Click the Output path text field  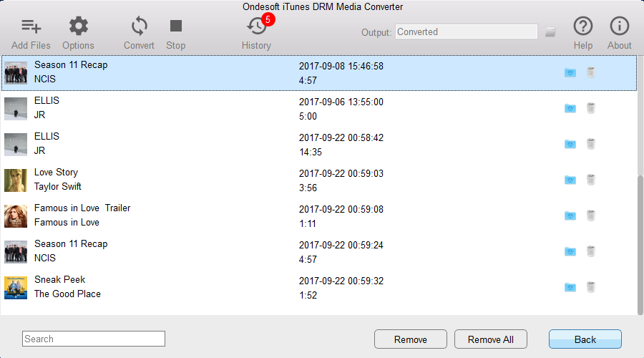pos(466,32)
